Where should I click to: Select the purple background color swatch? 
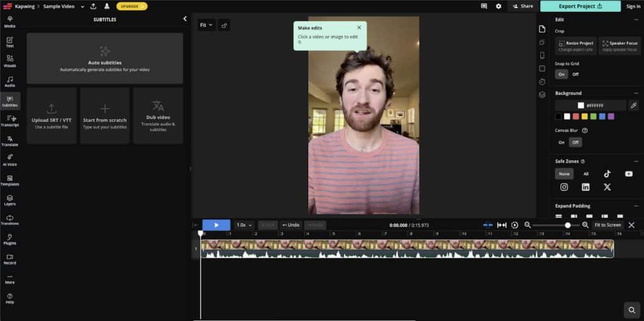point(611,117)
